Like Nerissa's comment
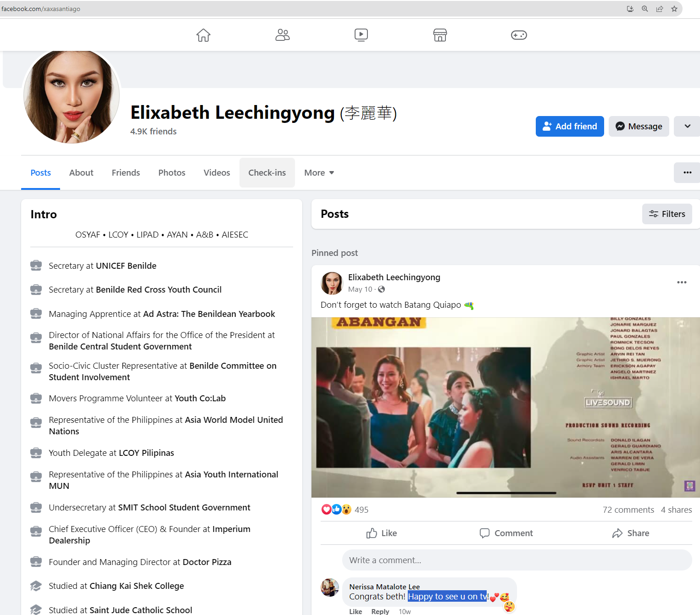Screen dimensions: 700x615 (356, 611)
